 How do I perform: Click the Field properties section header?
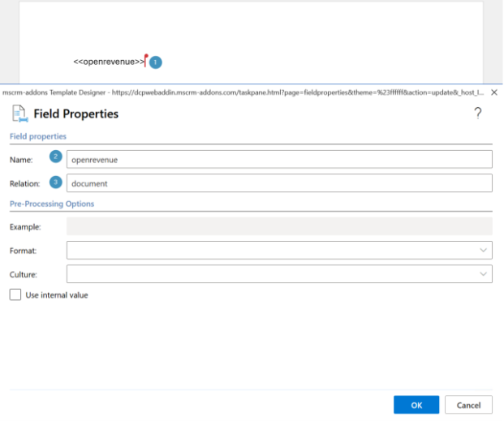click(37, 136)
